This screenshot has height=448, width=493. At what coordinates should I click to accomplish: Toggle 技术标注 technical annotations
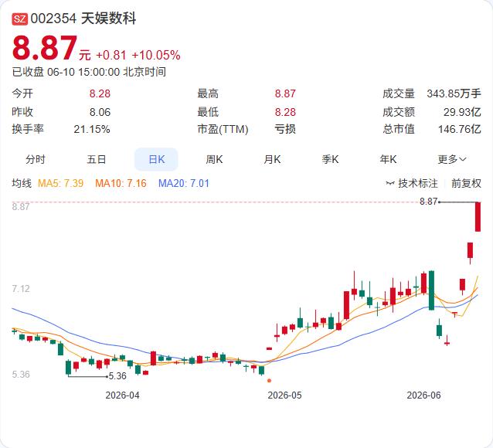point(412,183)
